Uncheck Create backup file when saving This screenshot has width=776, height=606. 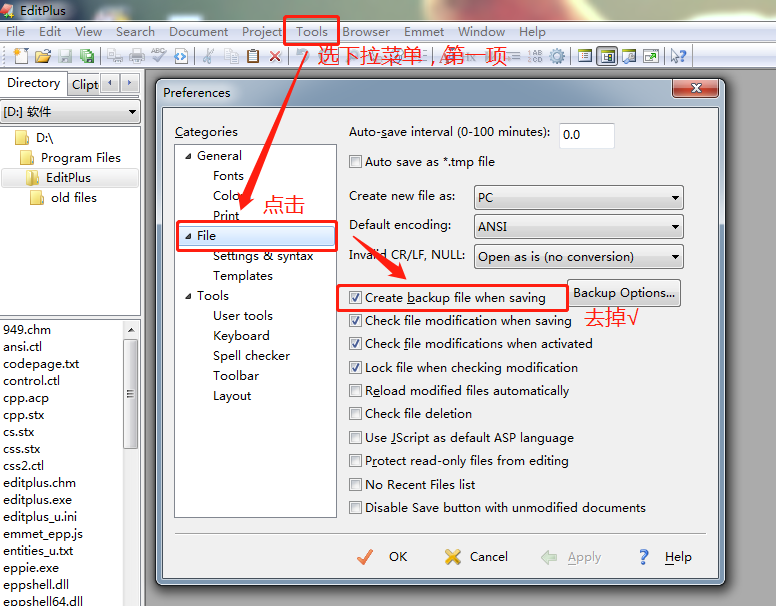pyautogui.click(x=355, y=298)
